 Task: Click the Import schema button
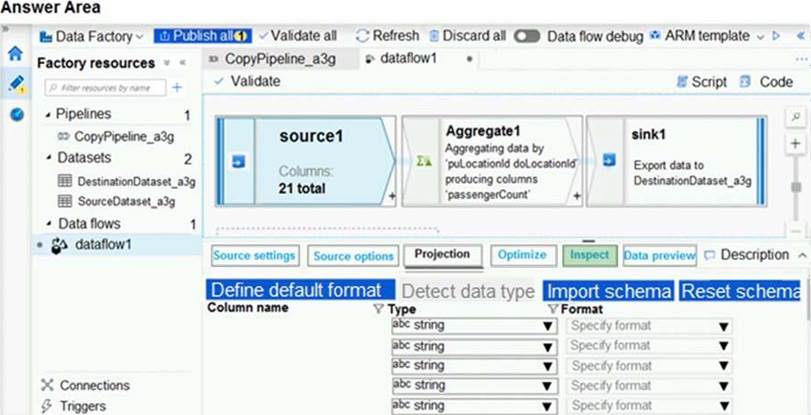(608, 290)
